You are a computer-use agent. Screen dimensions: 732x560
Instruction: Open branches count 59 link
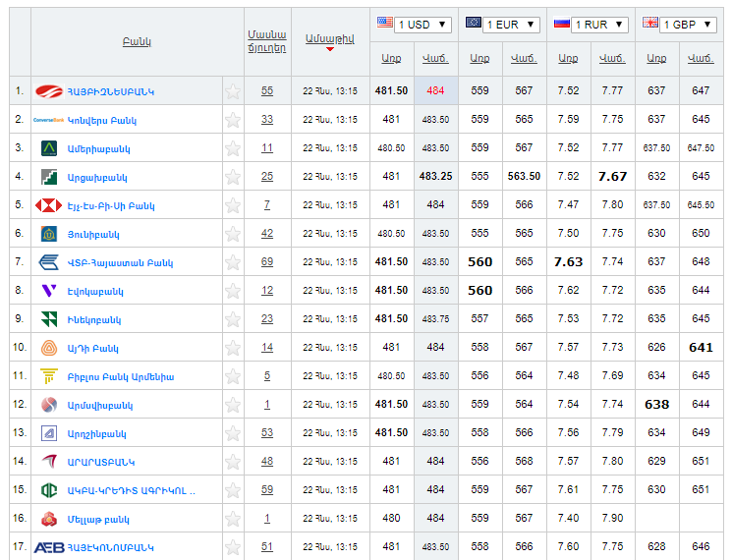267,489
